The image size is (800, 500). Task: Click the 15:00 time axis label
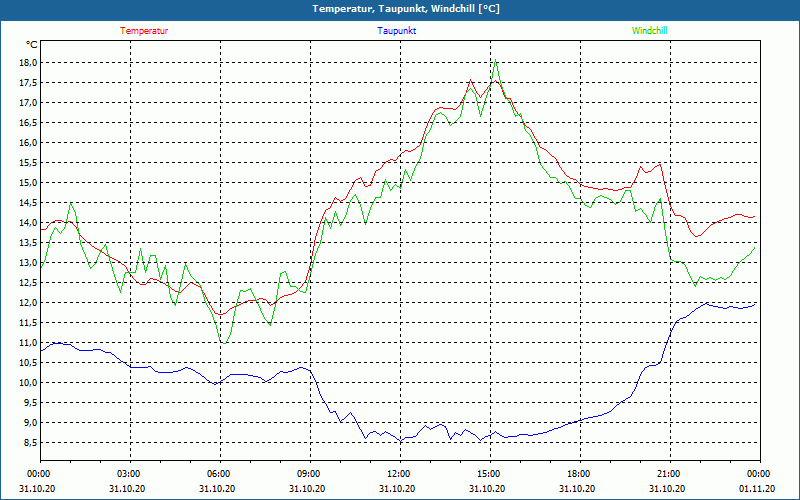pos(490,474)
